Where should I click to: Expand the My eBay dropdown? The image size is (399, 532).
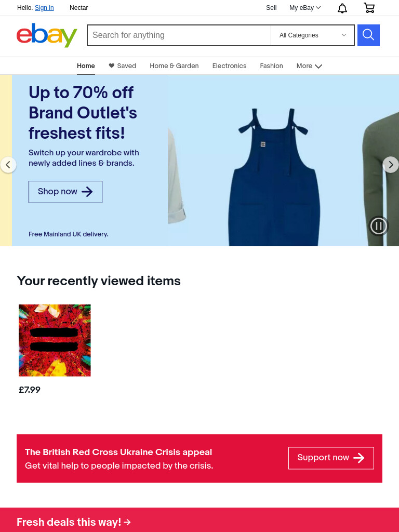304,8
